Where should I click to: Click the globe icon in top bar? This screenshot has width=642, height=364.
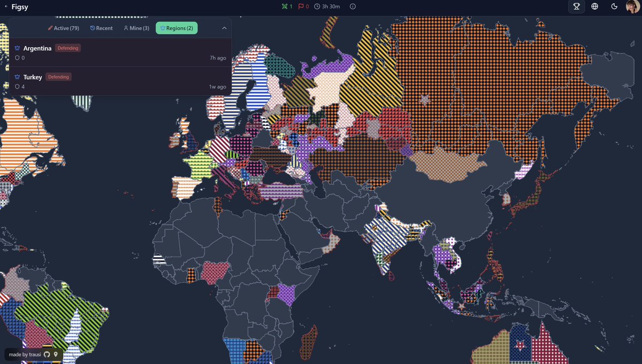tap(595, 6)
